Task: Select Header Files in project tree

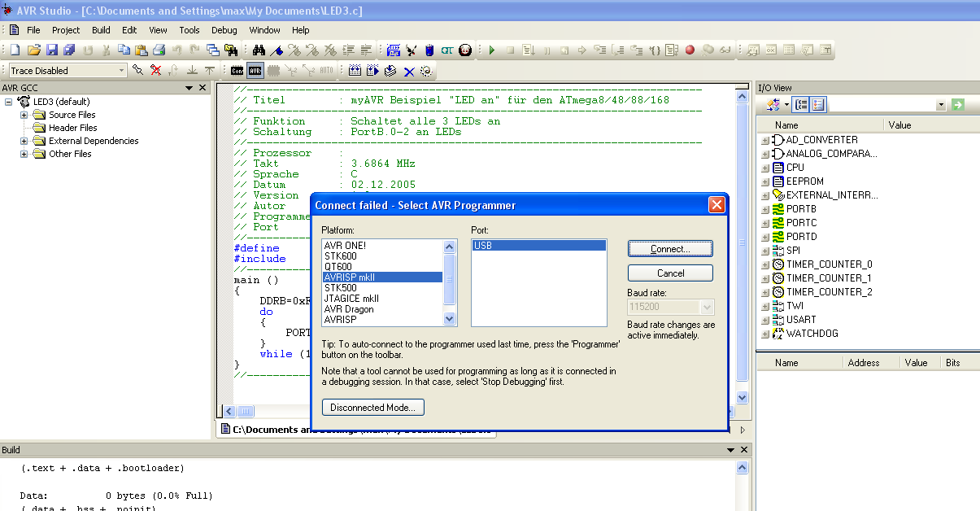Action: (72, 128)
